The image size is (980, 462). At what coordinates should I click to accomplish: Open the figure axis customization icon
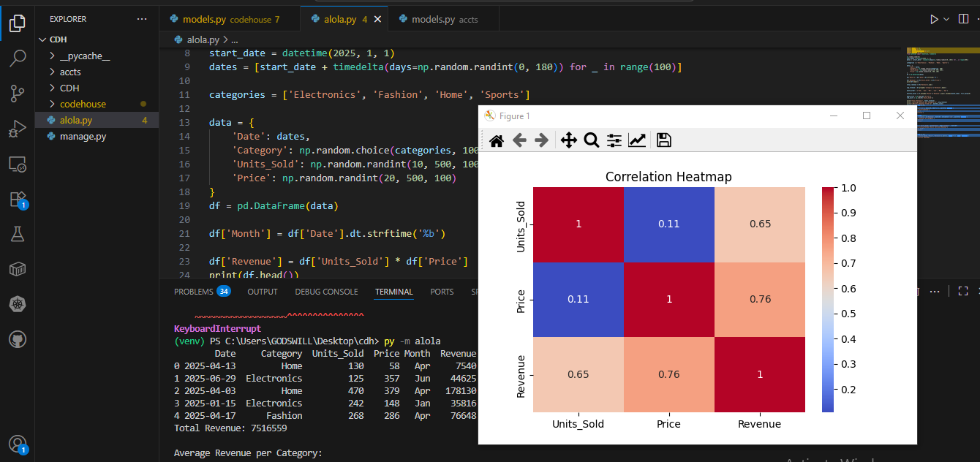click(x=637, y=140)
